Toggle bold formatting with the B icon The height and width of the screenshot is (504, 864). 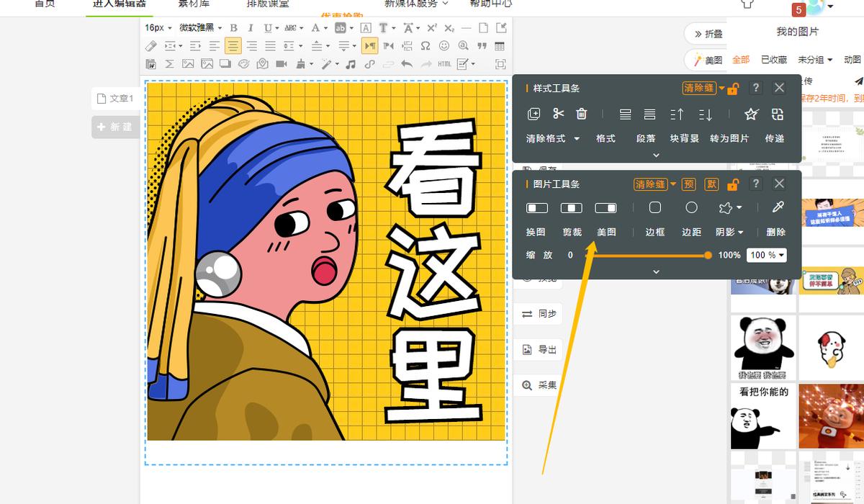233,27
